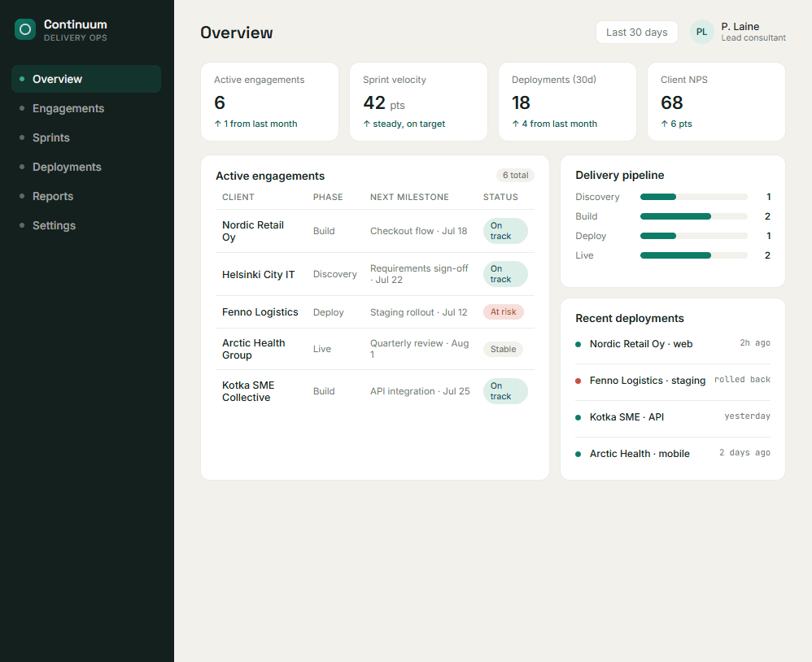Click Helsinki City IT On track status

coord(505,274)
